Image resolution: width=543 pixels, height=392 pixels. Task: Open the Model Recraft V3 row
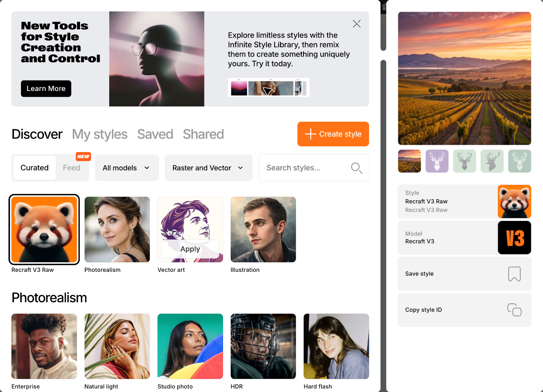[464, 238]
